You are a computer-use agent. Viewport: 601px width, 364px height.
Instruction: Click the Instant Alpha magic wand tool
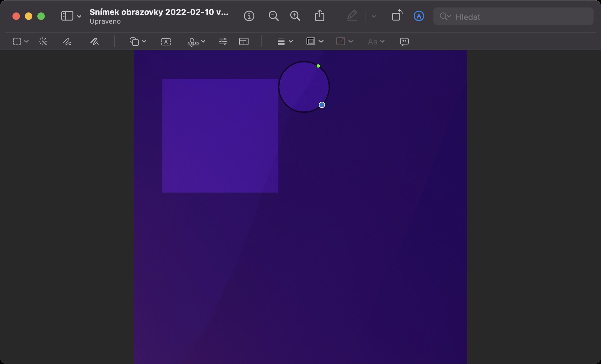(43, 41)
